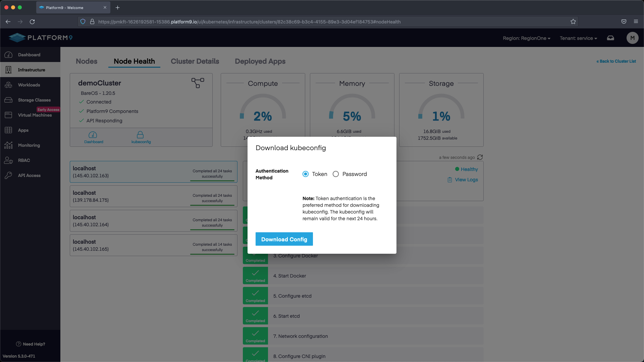
Task: Switch to the Cluster Details tab
Action: pyautogui.click(x=195, y=61)
